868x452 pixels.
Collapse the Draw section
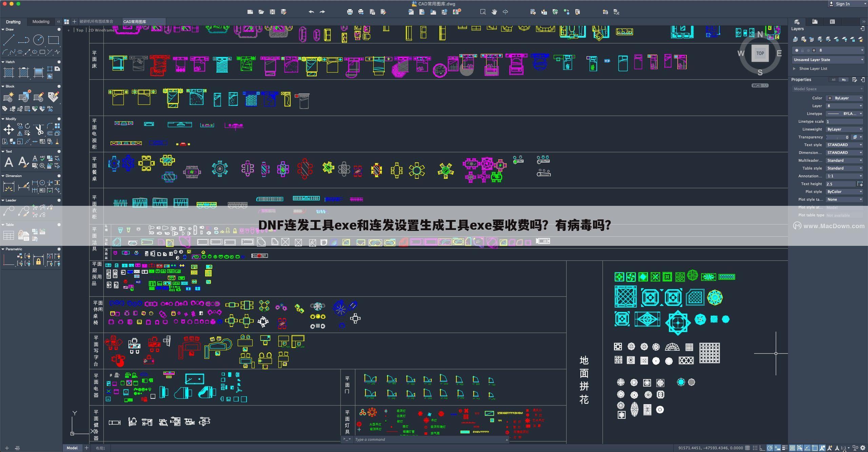pos(3,30)
